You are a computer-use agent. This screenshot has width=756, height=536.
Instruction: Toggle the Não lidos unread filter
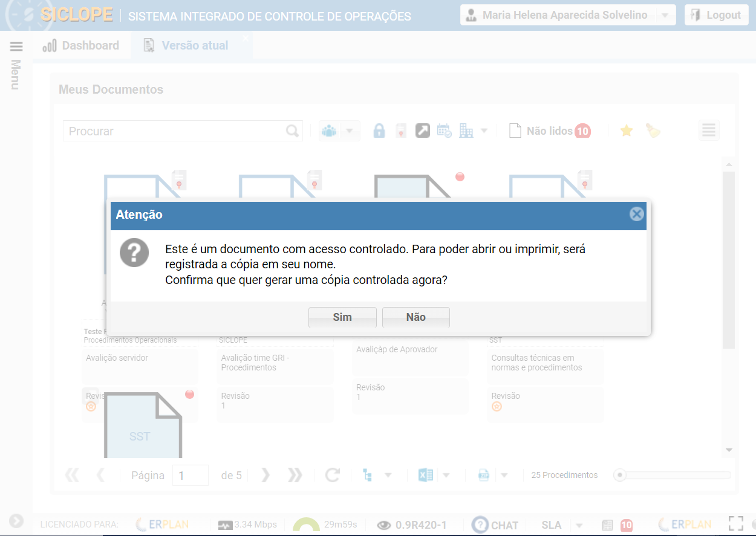549,131
